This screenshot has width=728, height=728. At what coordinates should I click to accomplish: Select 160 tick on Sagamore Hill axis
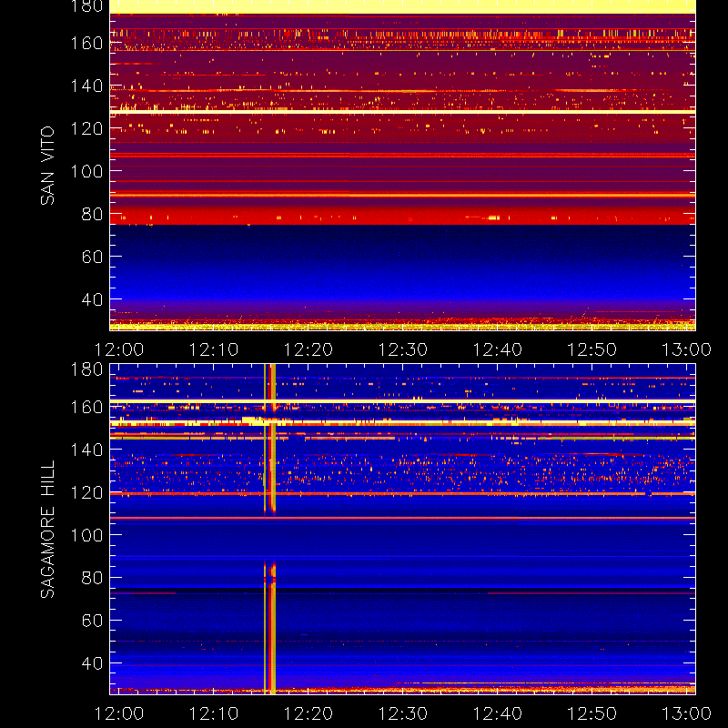click(x=86, y=407)
